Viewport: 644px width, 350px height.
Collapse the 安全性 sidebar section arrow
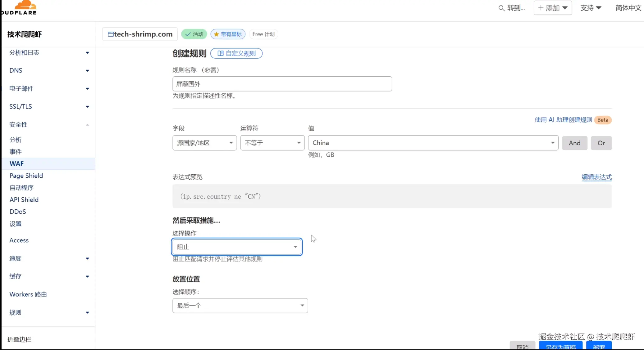(87, 125)
